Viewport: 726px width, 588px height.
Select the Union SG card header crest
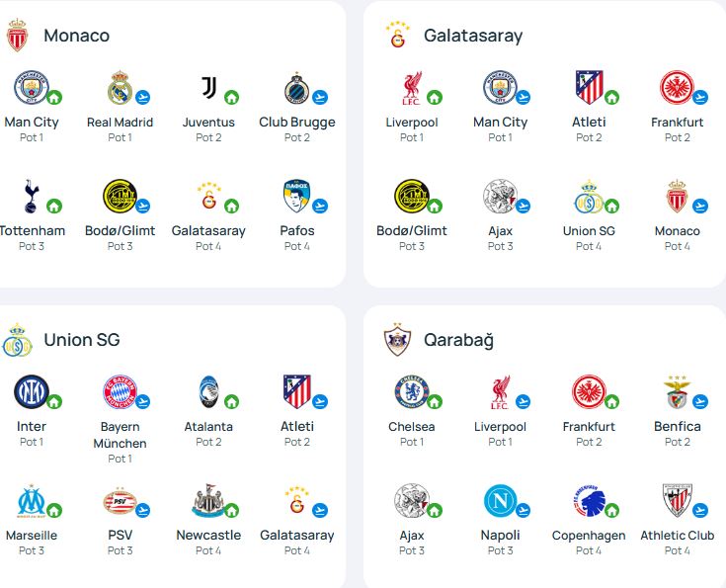17,340
